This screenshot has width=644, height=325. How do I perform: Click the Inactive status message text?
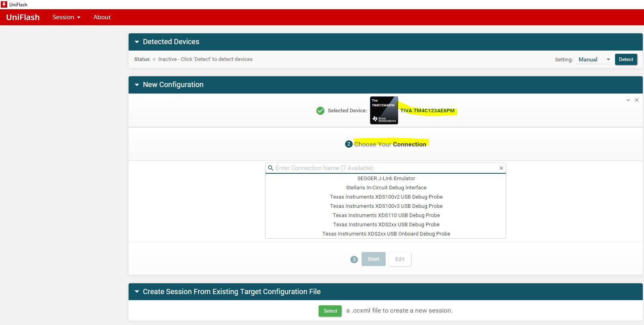click(x=205, y=59)
